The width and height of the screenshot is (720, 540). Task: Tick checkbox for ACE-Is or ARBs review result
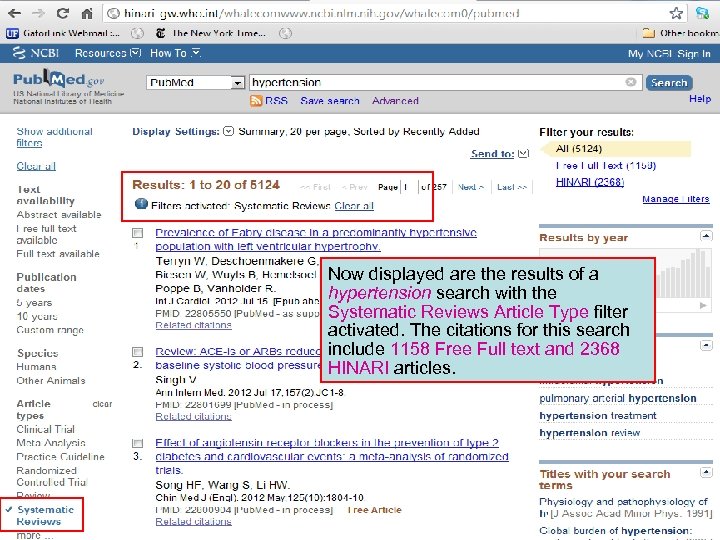point(137,352)
